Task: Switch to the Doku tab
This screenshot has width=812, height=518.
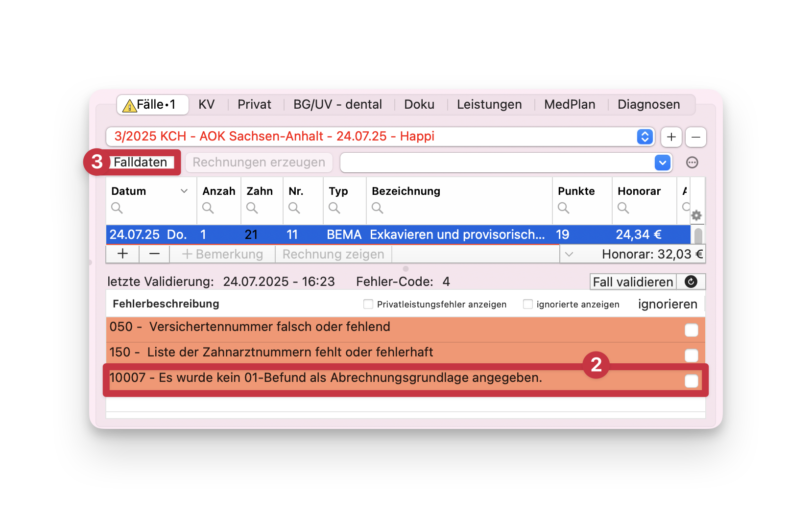Action: point(419,105)
